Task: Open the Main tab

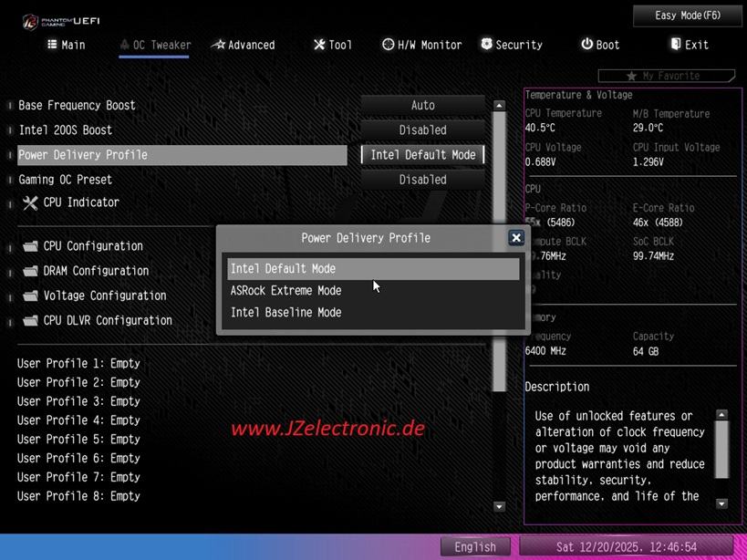Action: coord(67,45)
